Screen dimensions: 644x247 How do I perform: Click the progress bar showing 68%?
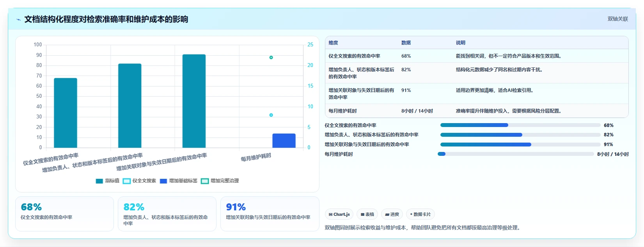(520, 125)
